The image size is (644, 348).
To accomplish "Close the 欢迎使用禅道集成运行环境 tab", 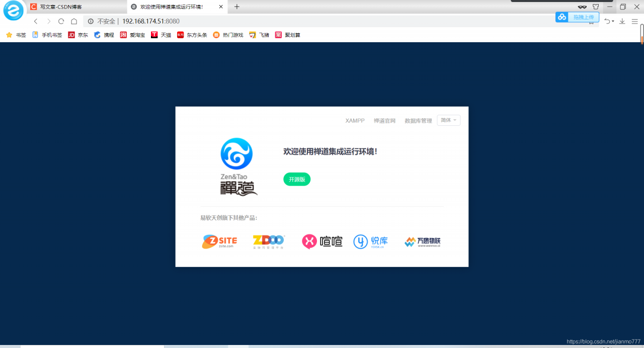I will pos(221,7).
